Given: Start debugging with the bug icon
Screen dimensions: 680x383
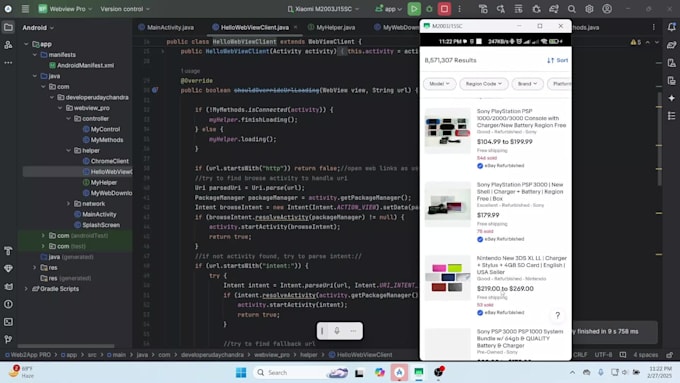Looking at the screenshot, I should (429, 9).
